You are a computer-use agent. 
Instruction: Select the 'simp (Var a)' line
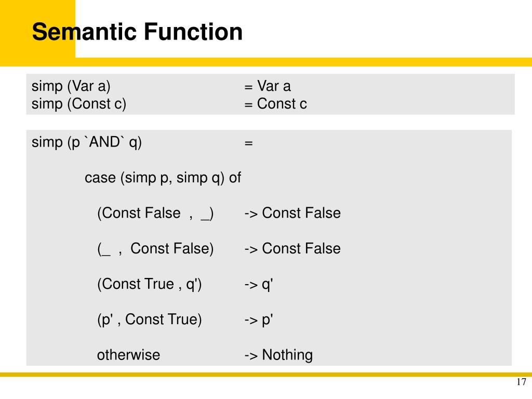pyautogui.click(x=71, y=86)
